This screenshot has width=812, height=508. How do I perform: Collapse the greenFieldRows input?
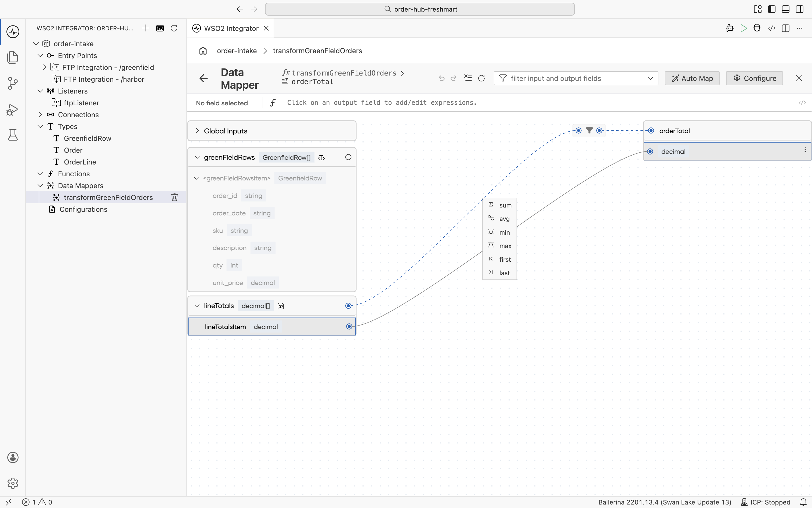197,157
